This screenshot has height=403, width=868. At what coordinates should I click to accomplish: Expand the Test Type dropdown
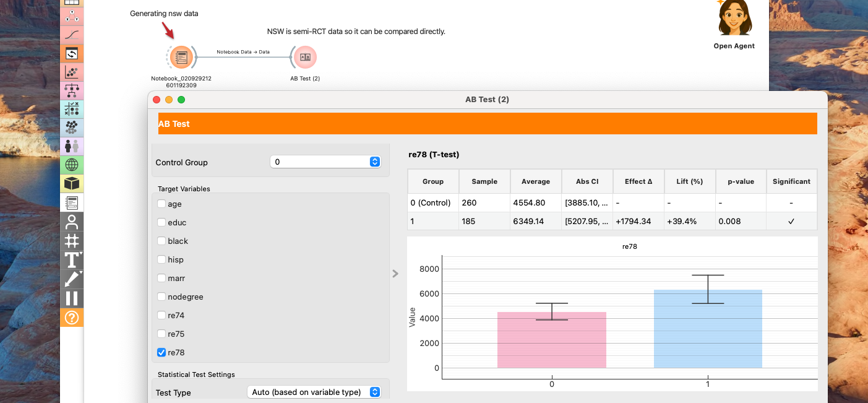click(314, 392)
